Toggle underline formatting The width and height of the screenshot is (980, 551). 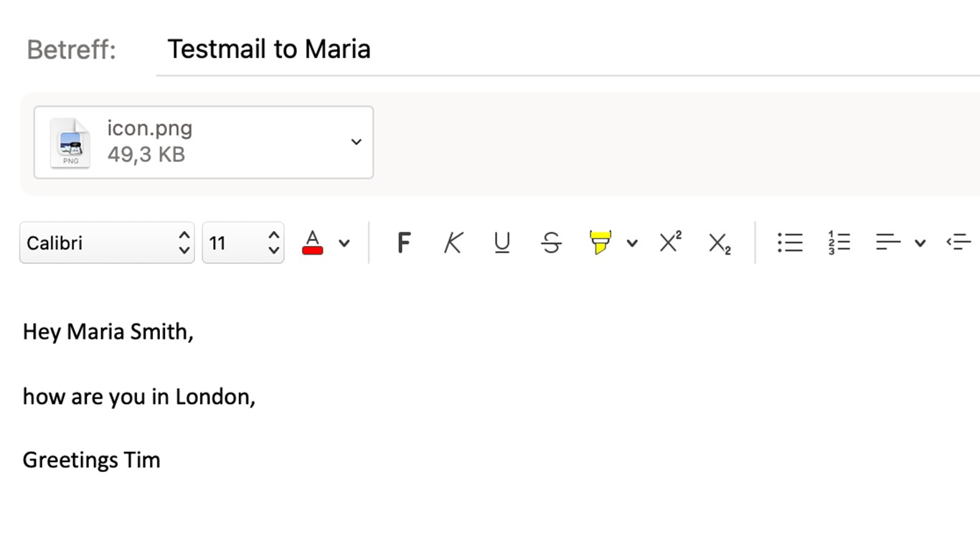[x=501, y=243]
